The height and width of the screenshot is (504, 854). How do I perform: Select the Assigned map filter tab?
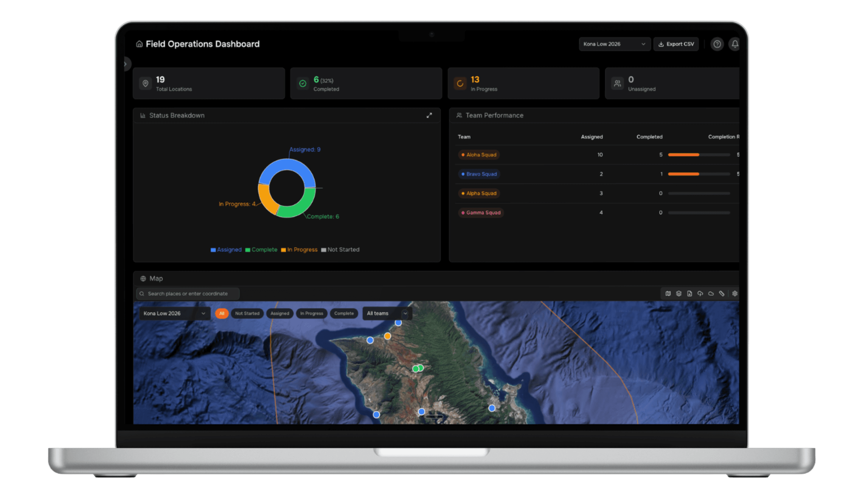(280, 313)
